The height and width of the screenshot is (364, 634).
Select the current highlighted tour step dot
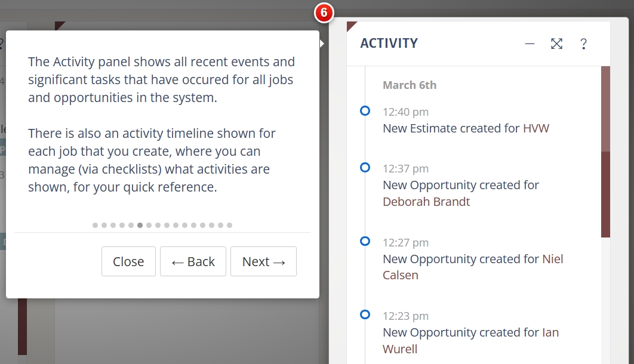pyautogui.click(x=140, y=226)
